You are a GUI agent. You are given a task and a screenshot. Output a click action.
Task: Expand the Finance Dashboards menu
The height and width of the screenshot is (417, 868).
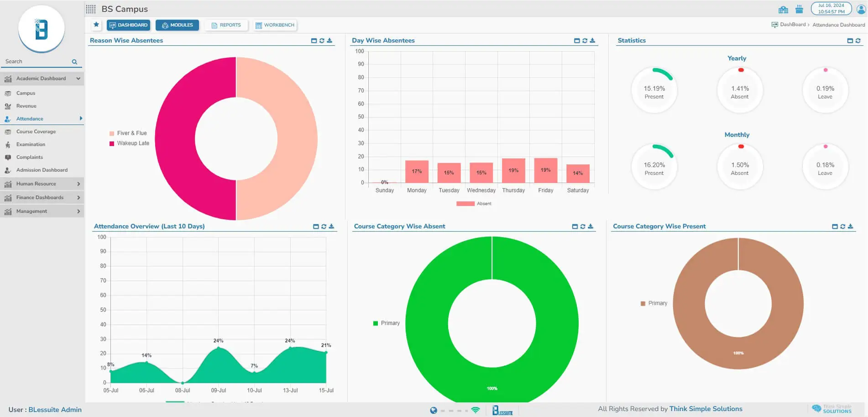(x=78, y=198)
